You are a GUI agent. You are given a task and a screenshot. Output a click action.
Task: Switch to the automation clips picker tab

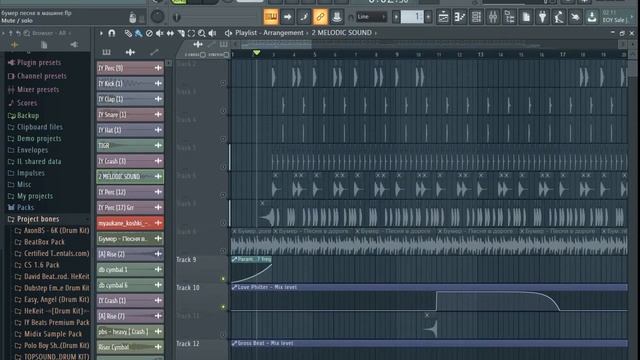point(154,52)
